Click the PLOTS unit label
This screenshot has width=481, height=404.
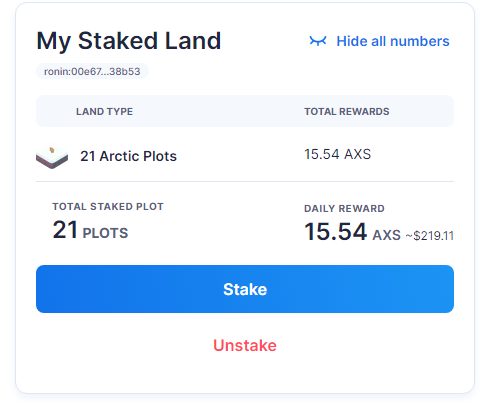click(x=105, y=233)
